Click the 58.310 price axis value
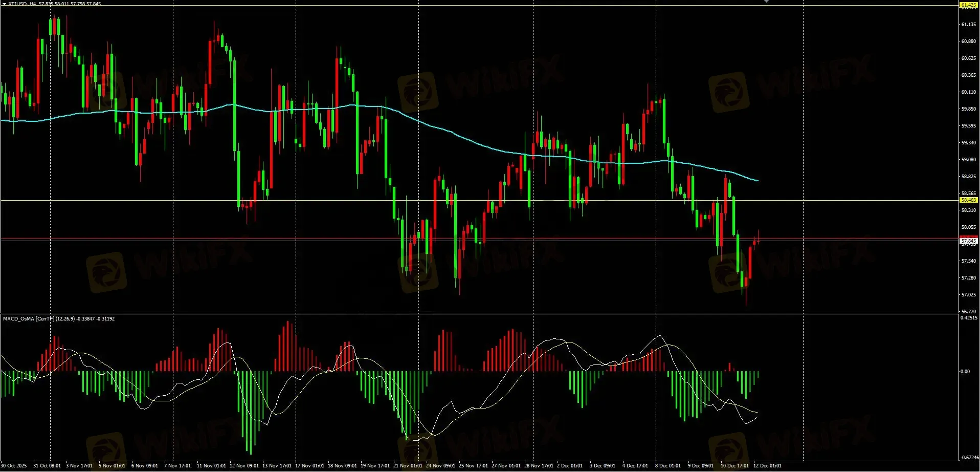This screenshot has height=472, width=980. [x=969, y=210]
